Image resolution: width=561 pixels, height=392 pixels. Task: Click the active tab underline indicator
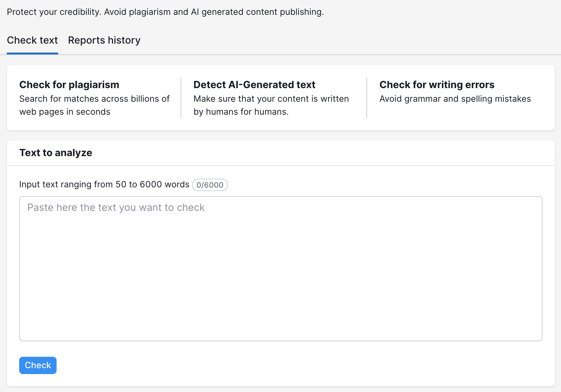pyautogui.click(x=32, y=53)
